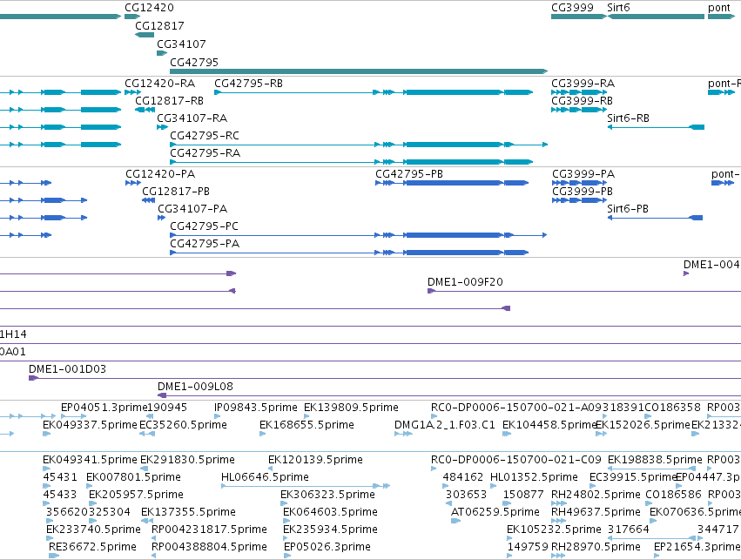Open protein CG42795-PA label

(x=205, y=244)
